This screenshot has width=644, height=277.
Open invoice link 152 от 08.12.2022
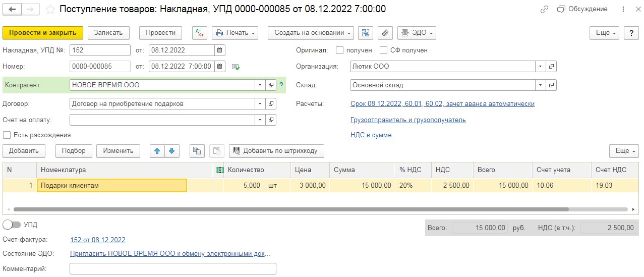coord(97,240)
